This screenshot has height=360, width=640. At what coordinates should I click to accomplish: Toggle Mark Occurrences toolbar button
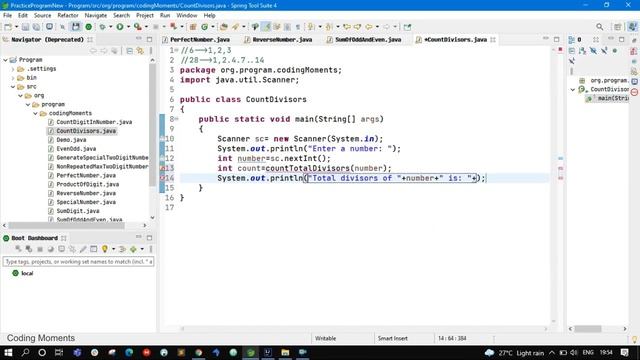coord(266,27)
